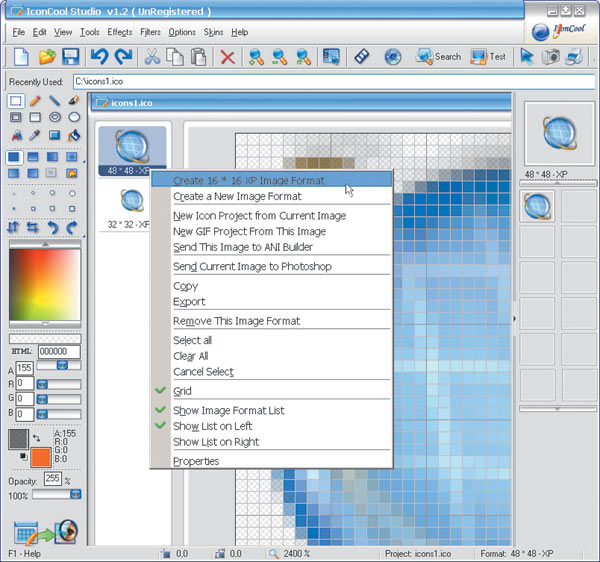The height and width of the screenshot is (562, 600).
Task: Choose Create 16 * 16 XP Image Format
Action: point(272,180)
